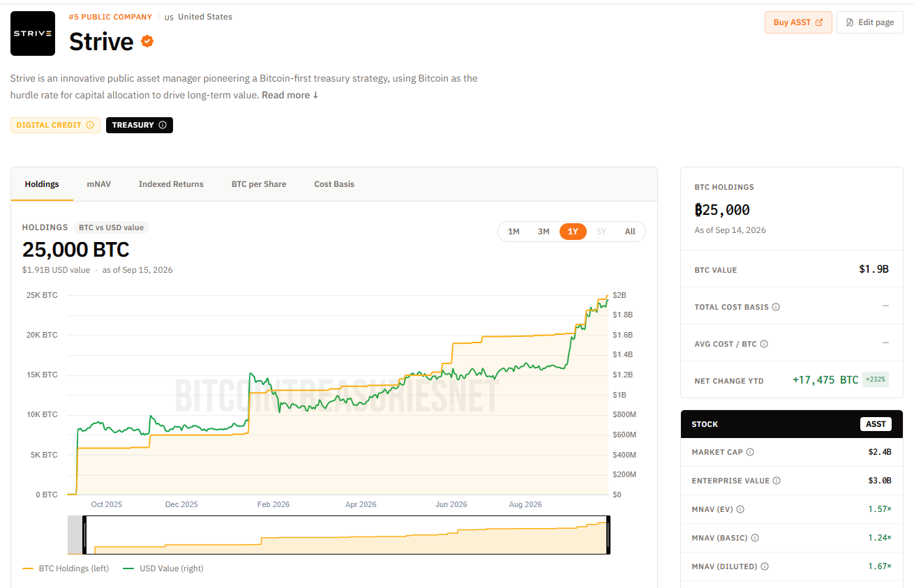Click the Feb 2026 axis label
This screenshot has width=914, height=588.
pyautogui.click(x=274, y=504)
